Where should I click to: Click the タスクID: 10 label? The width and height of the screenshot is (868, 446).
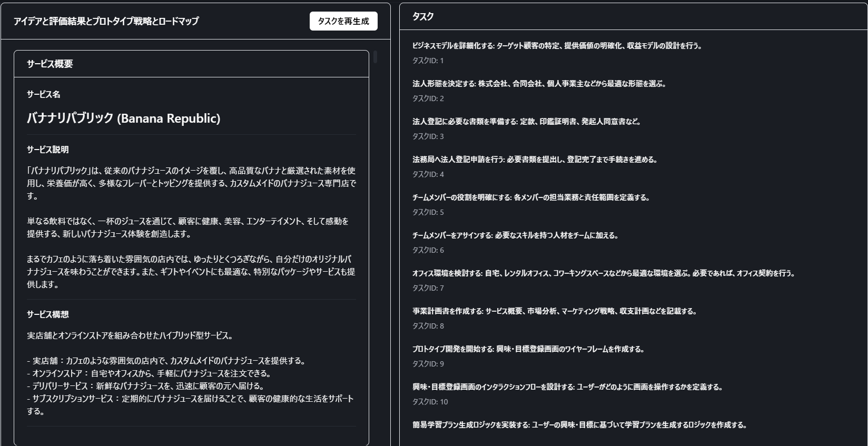coord(430,402)
